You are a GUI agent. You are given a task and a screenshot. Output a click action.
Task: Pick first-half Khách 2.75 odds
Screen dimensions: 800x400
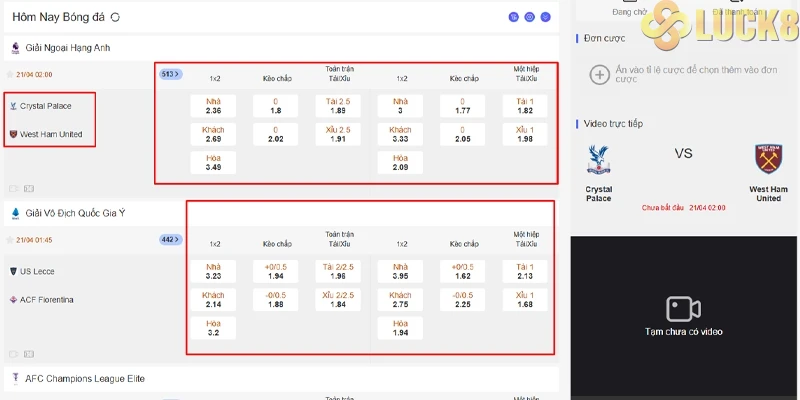[x=400, y=299]
